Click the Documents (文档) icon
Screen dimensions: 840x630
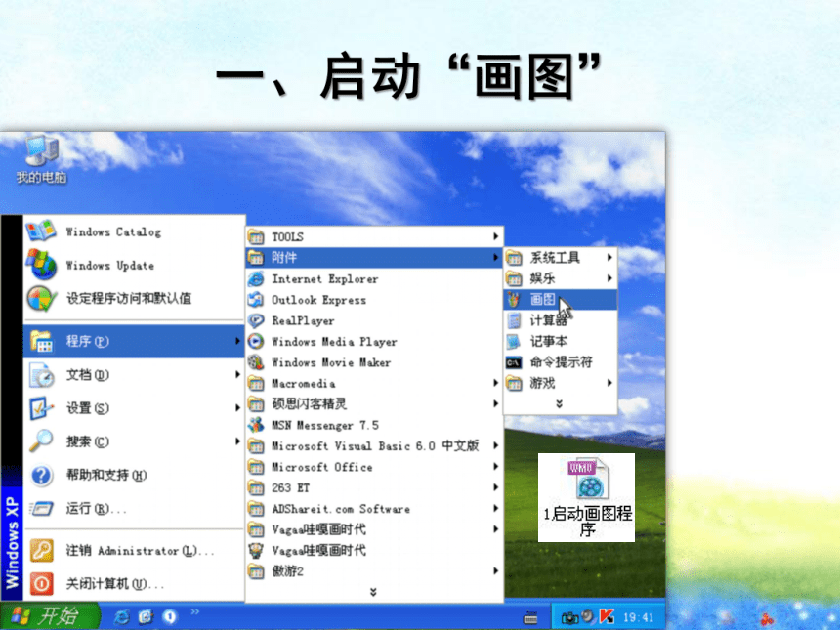(x=41, y=374)
